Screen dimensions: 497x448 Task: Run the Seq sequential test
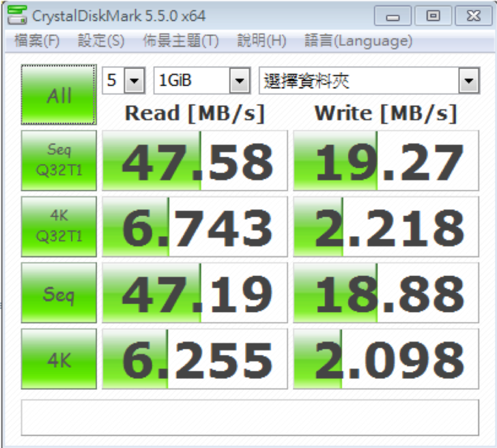(59, 294)
